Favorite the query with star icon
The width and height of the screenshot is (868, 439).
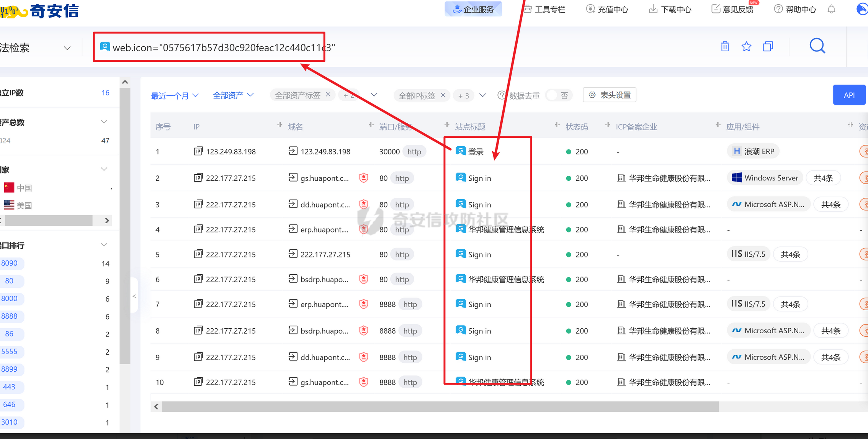click(x=746, y=46)
